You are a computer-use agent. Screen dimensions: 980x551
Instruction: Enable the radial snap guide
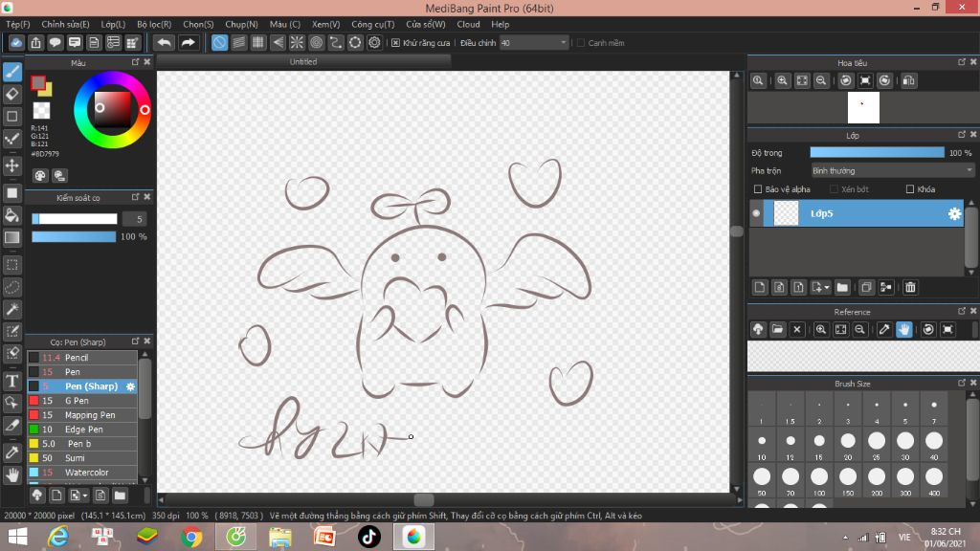[x=297, y=42]
